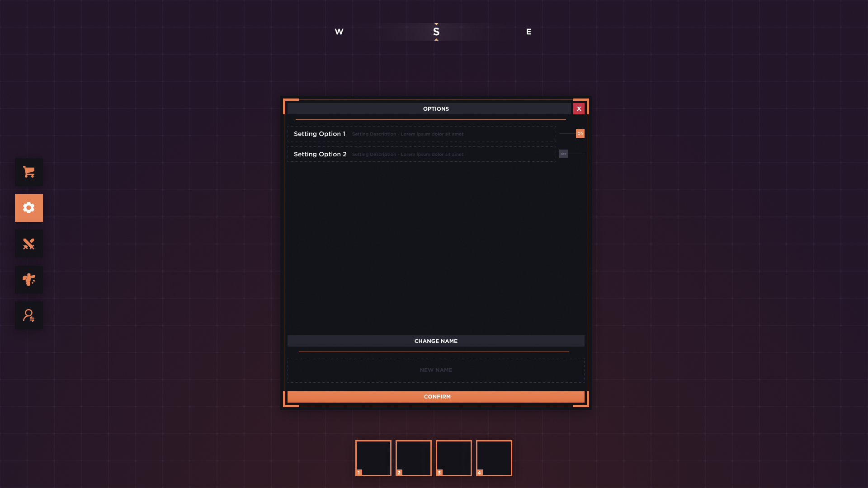
Task: Click the Setting Option 1 row
Action: point(421,134)
